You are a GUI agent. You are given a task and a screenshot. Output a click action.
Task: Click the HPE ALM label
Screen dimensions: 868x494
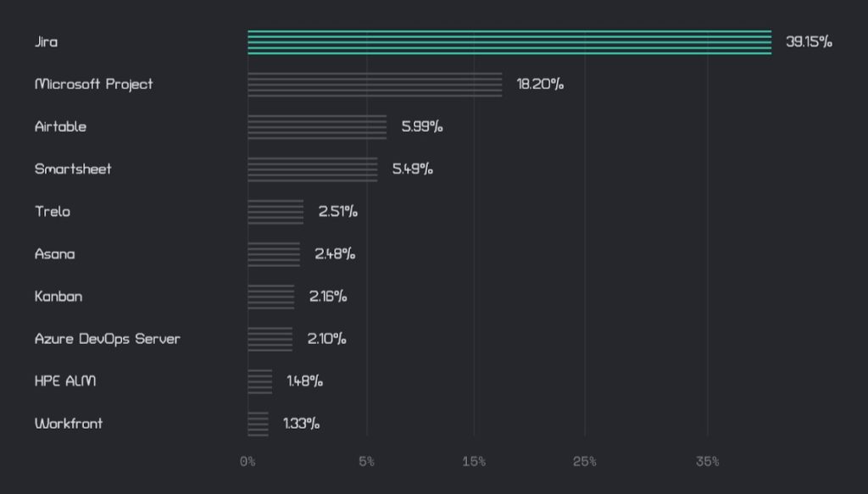click(65, 381)
